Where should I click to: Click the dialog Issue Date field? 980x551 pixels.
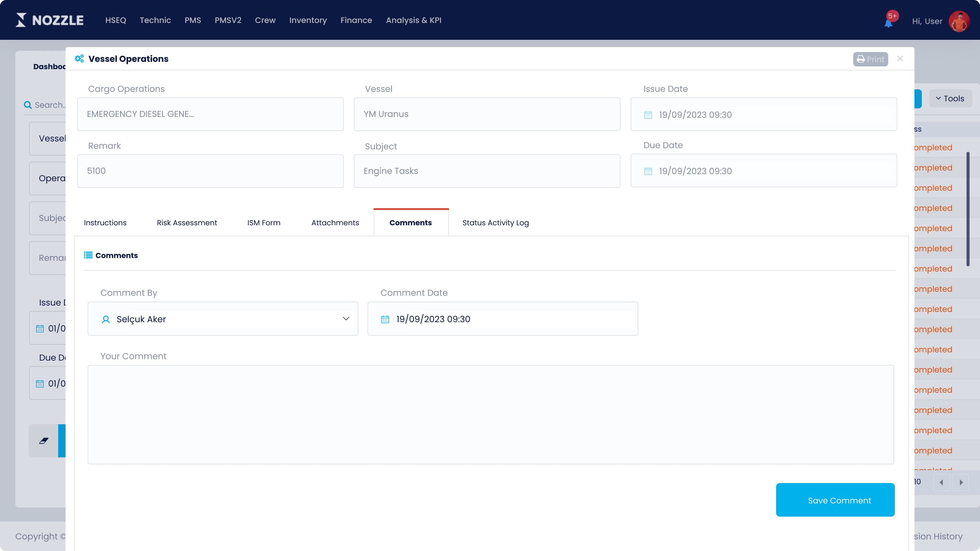[763, 114]
